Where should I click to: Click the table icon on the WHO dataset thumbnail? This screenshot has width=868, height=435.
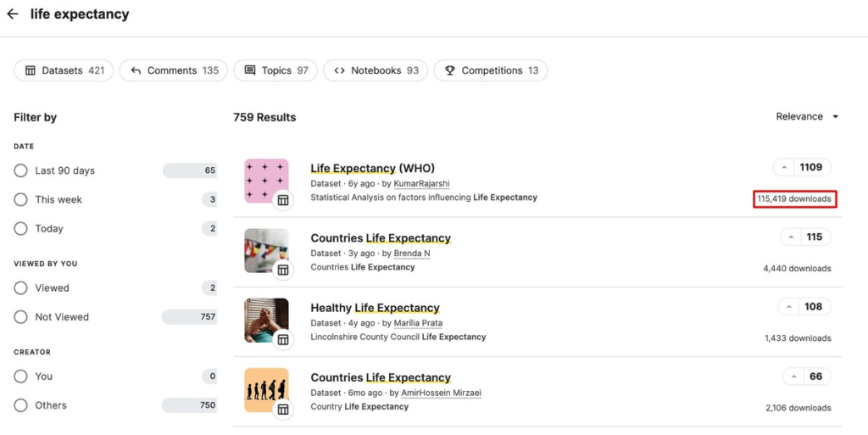[283, 200]
